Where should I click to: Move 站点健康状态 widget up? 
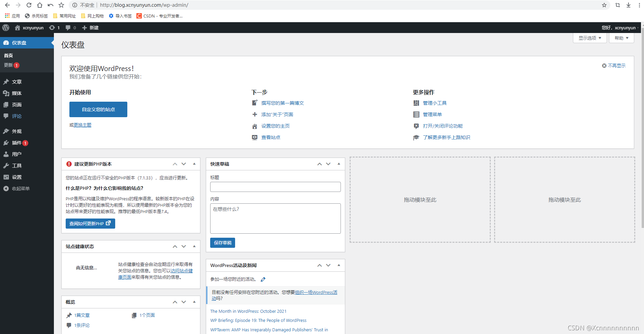175,246
